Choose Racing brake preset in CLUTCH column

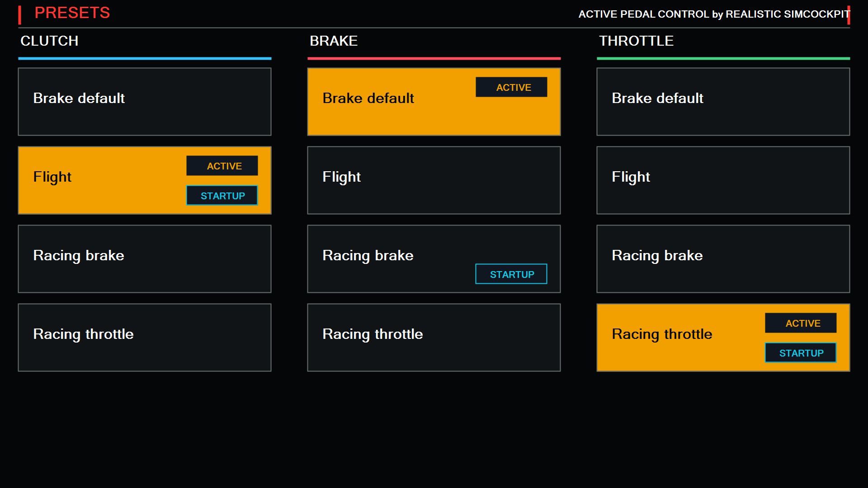145,259
